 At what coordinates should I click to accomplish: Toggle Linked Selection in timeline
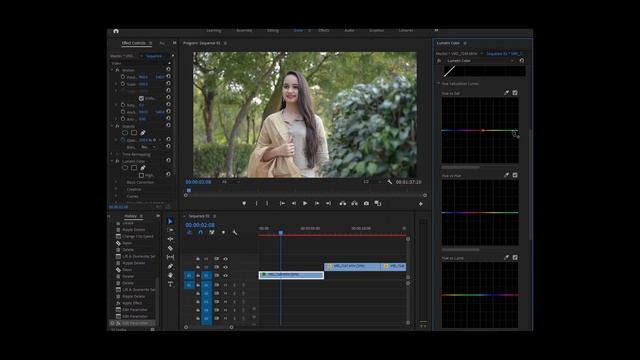pos(212,233)
